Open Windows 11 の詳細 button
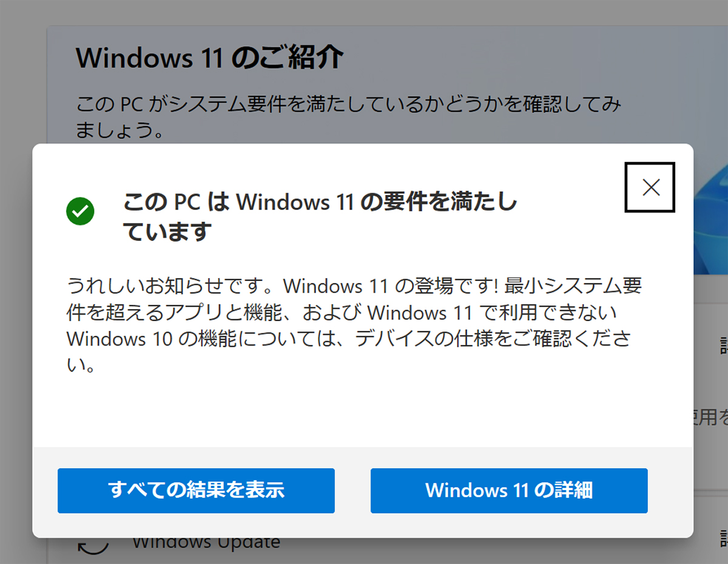 (x=509, y=490)
